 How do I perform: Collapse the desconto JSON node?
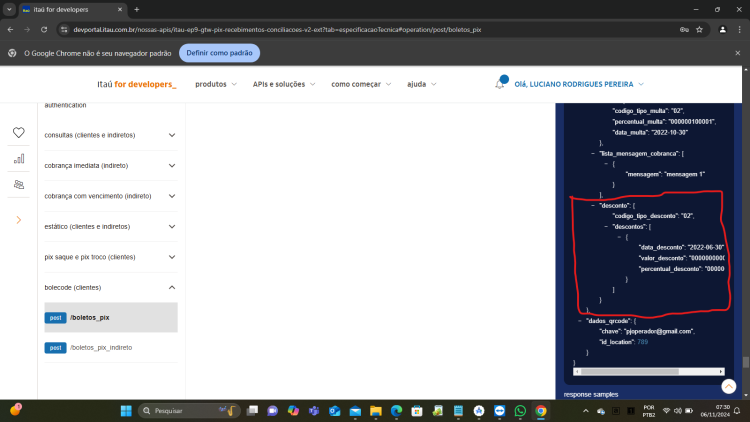[x=593, y=205]
